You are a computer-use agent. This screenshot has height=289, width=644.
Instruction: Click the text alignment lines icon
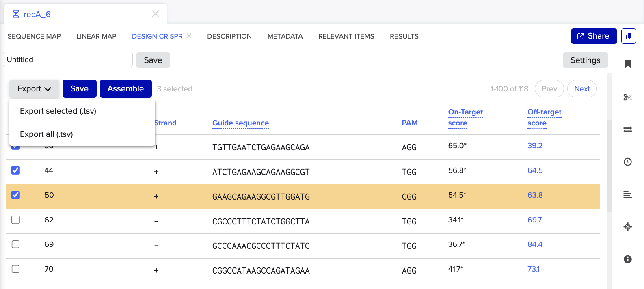click(x=628, y=194)
